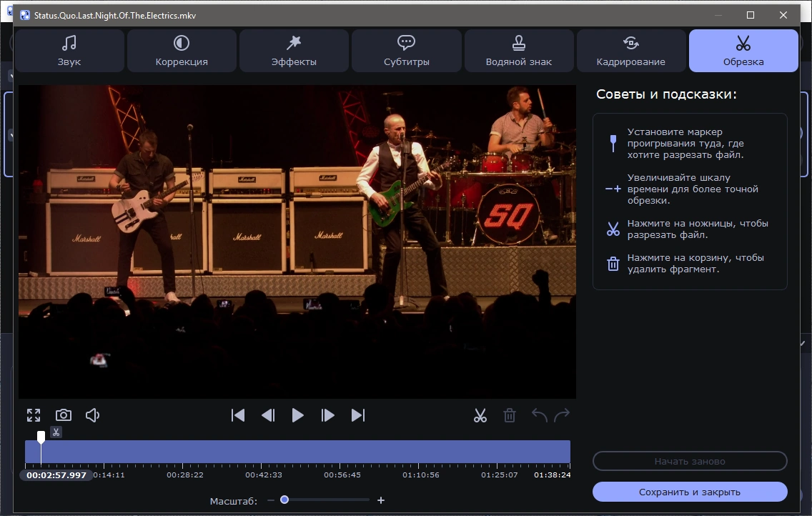Step back one frame
812x516 pixels.
pyautogui.click(x=268, y=415)
